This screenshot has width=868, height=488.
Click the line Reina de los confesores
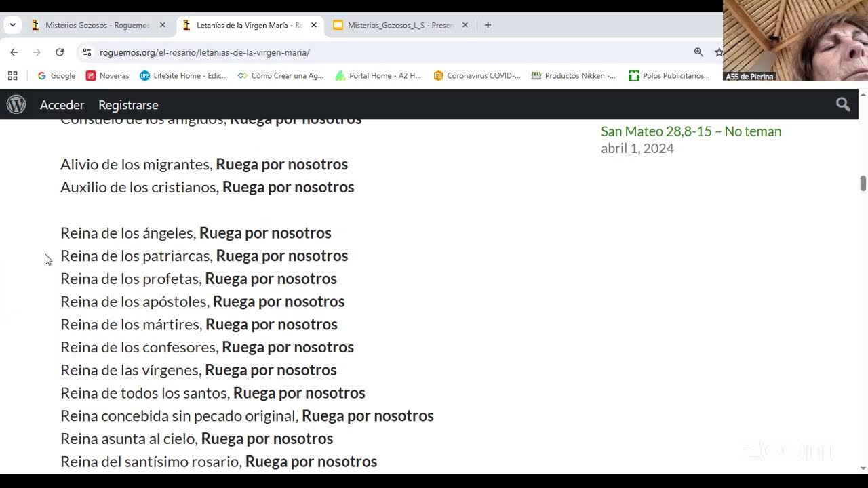click(x=207, y=347)
